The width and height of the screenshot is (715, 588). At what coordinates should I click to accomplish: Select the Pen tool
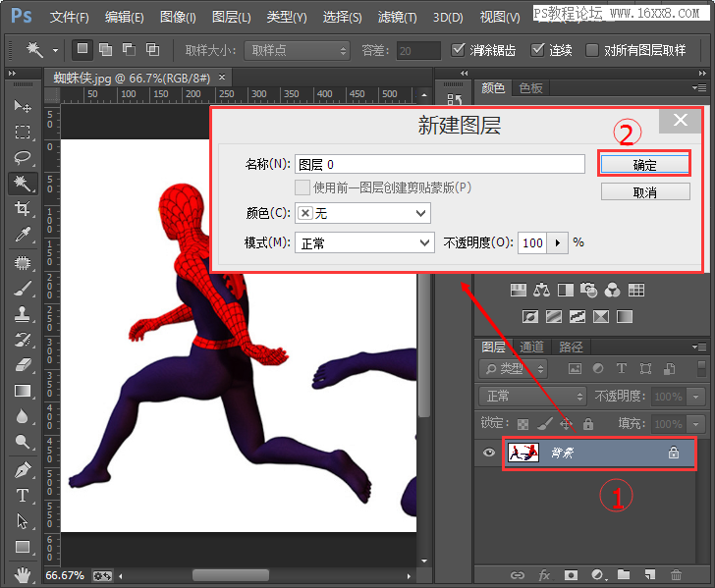click(22, 470)
